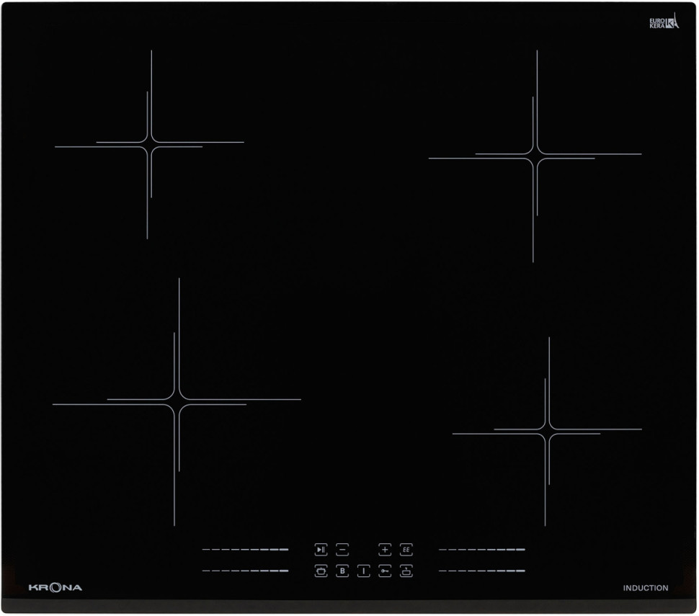The image size is (699, 616).
Task: Click the rear-left cooking zone cross
Action: point(150,145)
